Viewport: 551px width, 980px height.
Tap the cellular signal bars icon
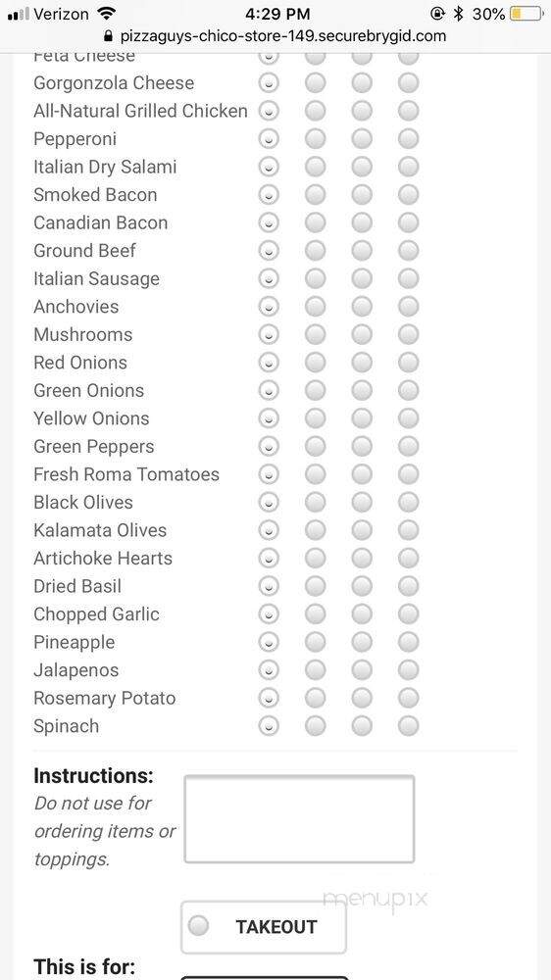point(18,14)
